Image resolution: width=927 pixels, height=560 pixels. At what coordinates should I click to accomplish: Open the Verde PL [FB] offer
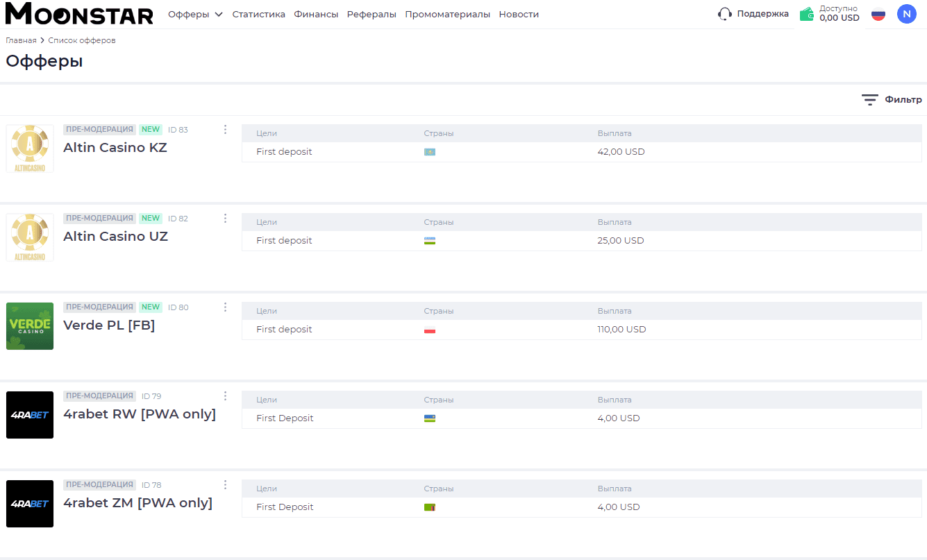(x=109, y=325)
